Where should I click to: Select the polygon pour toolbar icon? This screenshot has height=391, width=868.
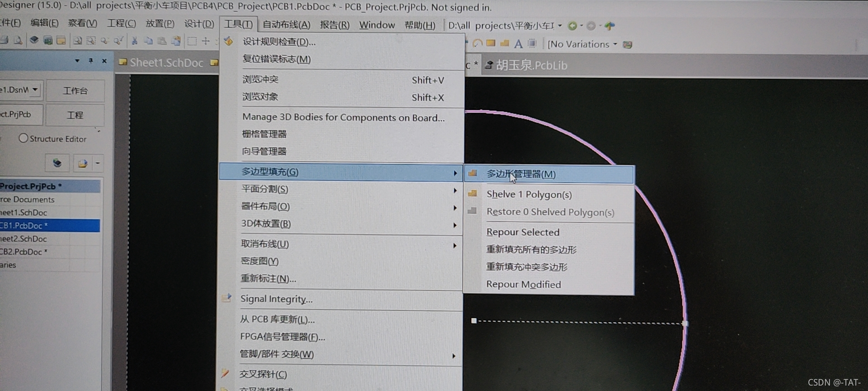(x=505, y=43)
